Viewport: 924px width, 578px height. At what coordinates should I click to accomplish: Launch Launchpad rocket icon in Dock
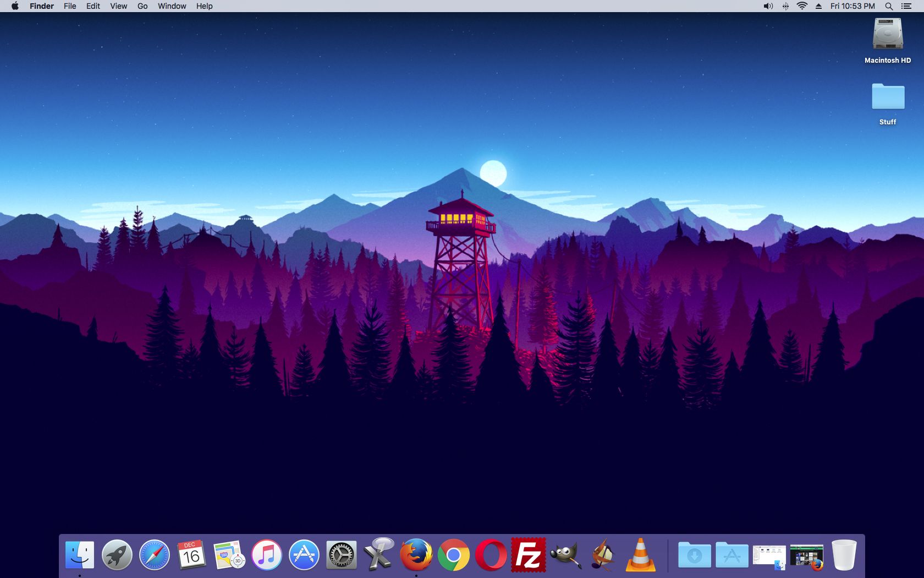pyautogui.click(x=117, y=554)
